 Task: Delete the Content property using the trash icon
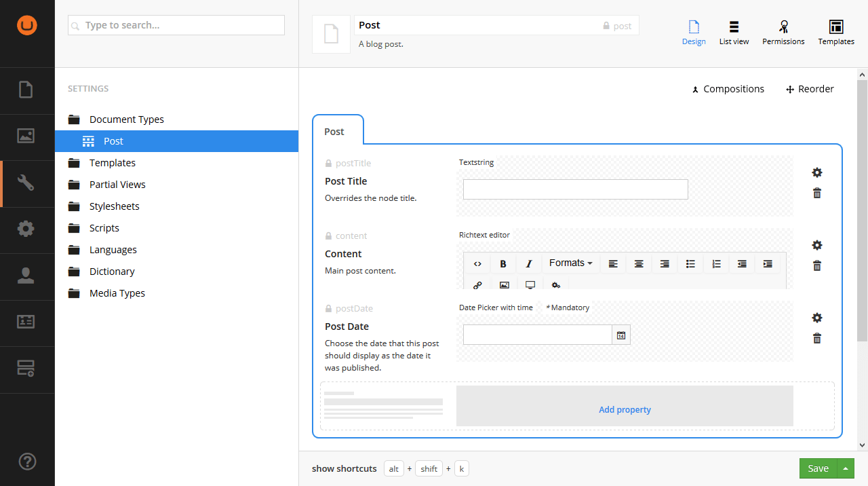[817, 265]
